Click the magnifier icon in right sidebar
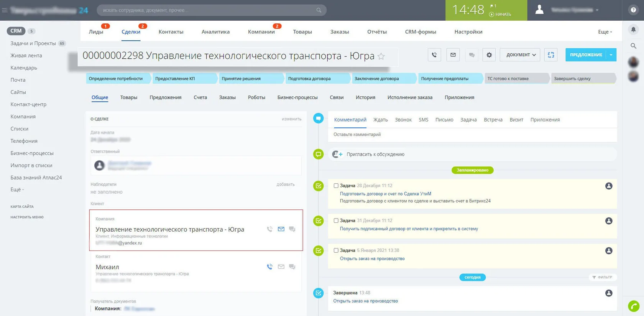644x316 pixels. coord(633,46)
